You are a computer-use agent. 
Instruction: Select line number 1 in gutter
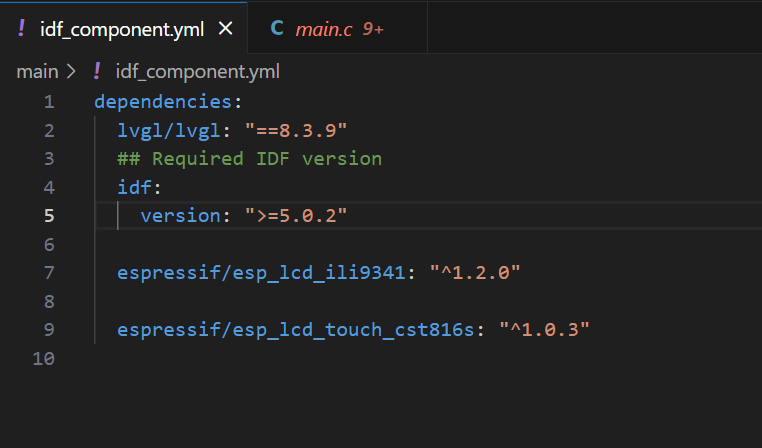pos(49,101)
